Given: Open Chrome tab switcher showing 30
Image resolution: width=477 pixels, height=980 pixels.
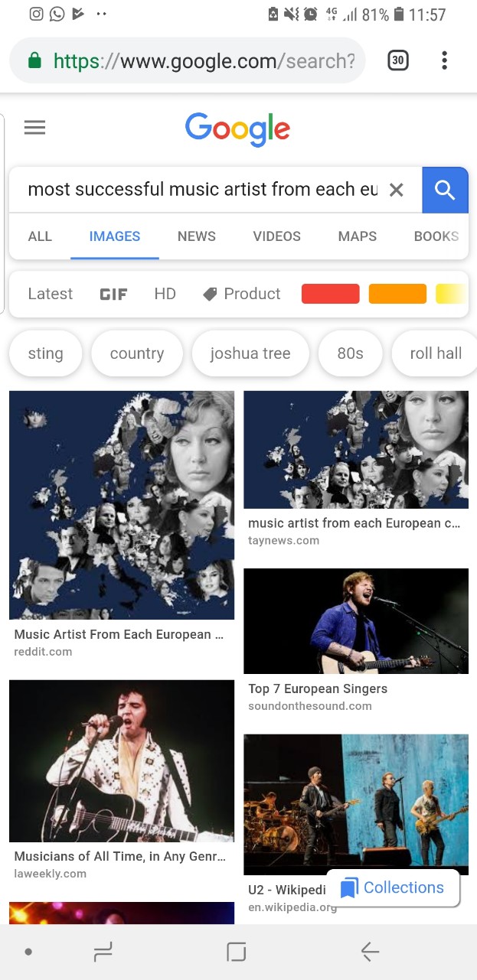Looking at the screenshot, I should [397, 60].
